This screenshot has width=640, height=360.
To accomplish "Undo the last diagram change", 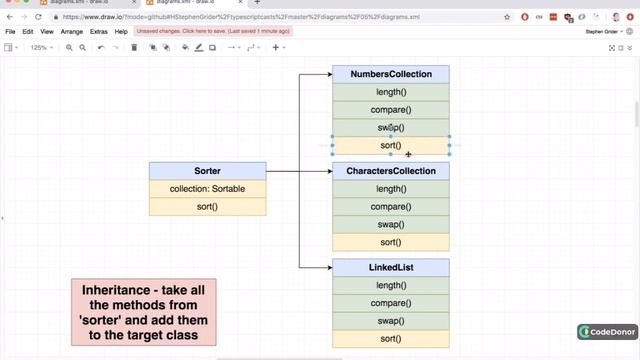I will 101,48.
